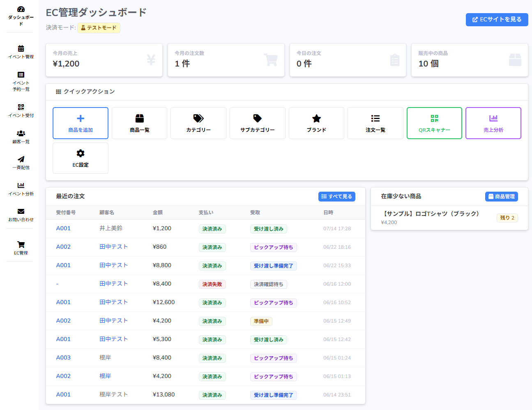The height and width of the screenshot is (410, 532).
Task: Open お問い合わせ envelope icon
Action: (x=21, y=211)
